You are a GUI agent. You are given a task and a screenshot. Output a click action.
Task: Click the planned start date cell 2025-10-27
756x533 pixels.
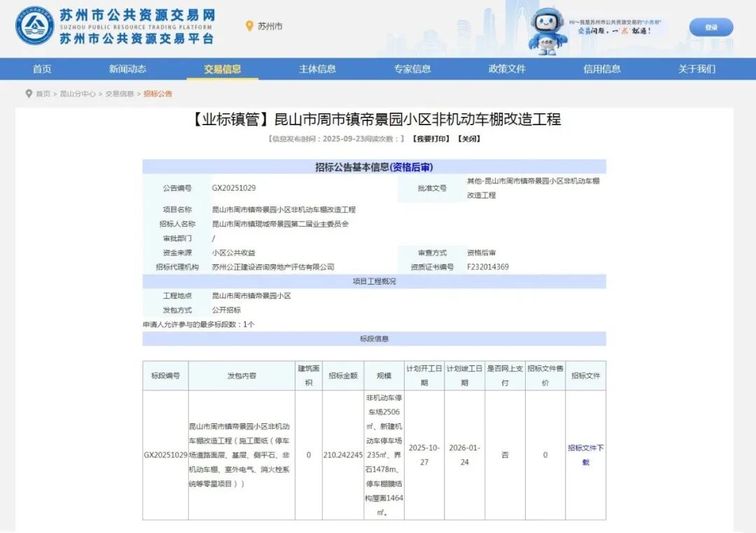[424, 455]
